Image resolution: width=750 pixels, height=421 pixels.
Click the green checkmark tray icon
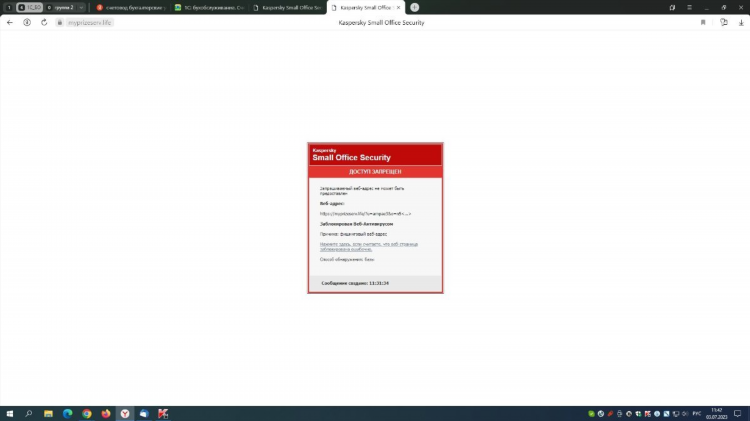click(x=591, y=414)
